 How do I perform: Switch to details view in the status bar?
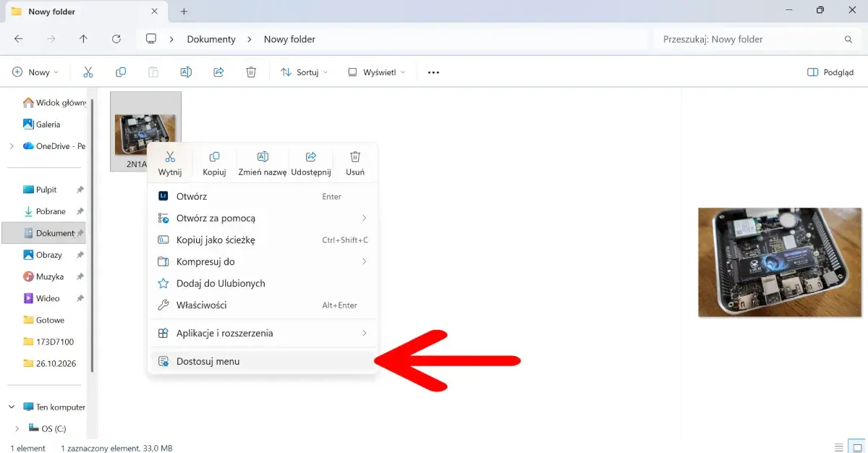[838, 448]
